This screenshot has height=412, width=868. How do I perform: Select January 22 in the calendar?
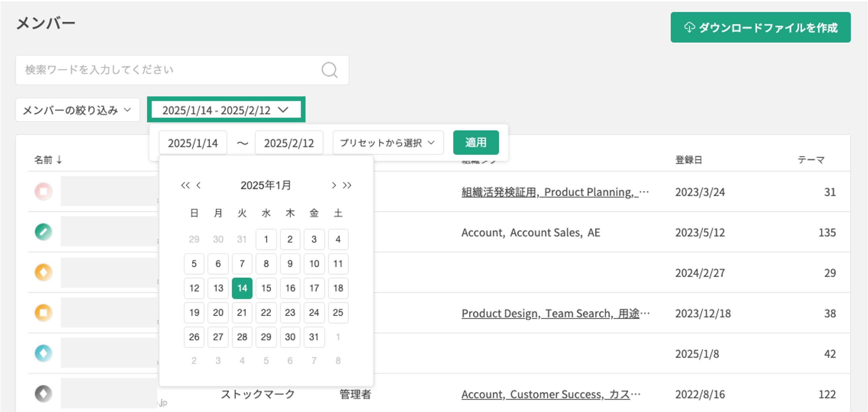tap(266, 312)
